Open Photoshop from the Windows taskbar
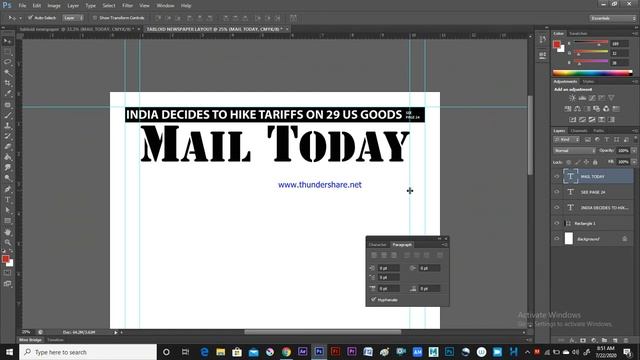This screenshot has width=640, height=360. (x=319, y=351)
